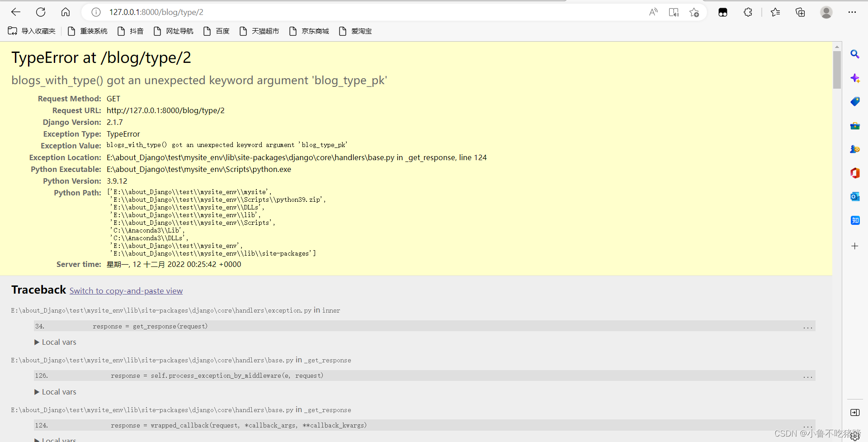Viewport: 868px width, 442px height.
Task: Click the blogs_with_type() unexpected keyword argument subtitle
Action: pyautogui.click(x=199, y=81)
